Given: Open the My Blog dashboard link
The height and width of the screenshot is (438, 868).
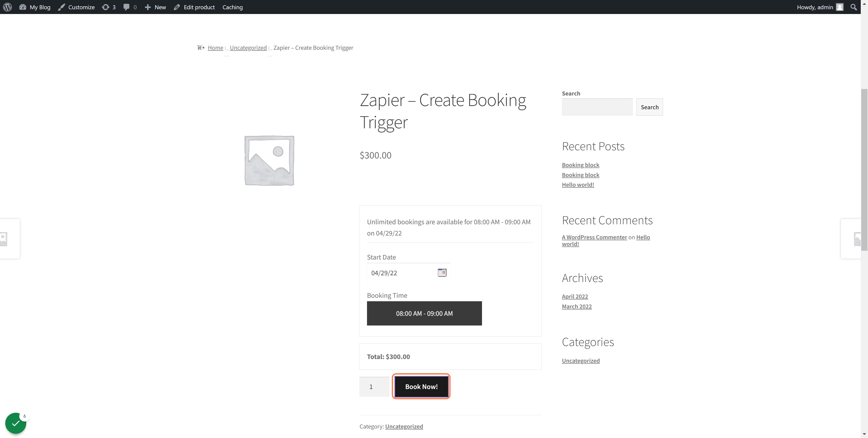Looking at the screenshot, I should tap(35, 7).
